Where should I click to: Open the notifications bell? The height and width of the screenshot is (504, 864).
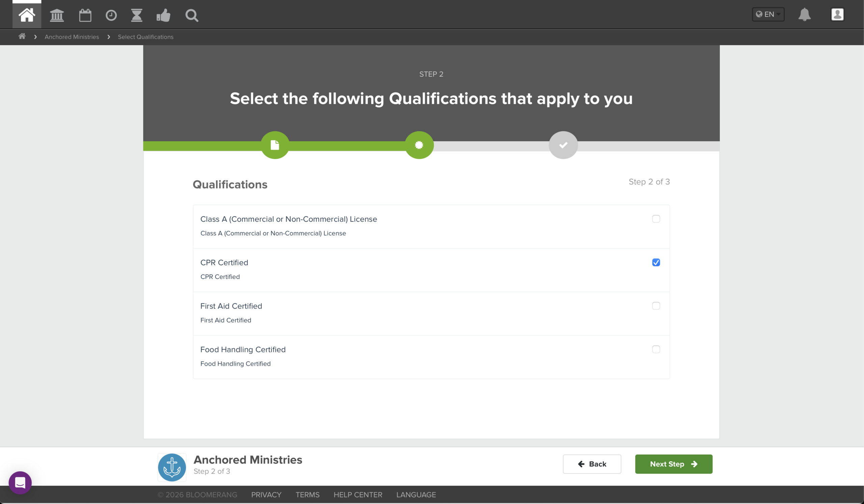[x=804, y=15]
